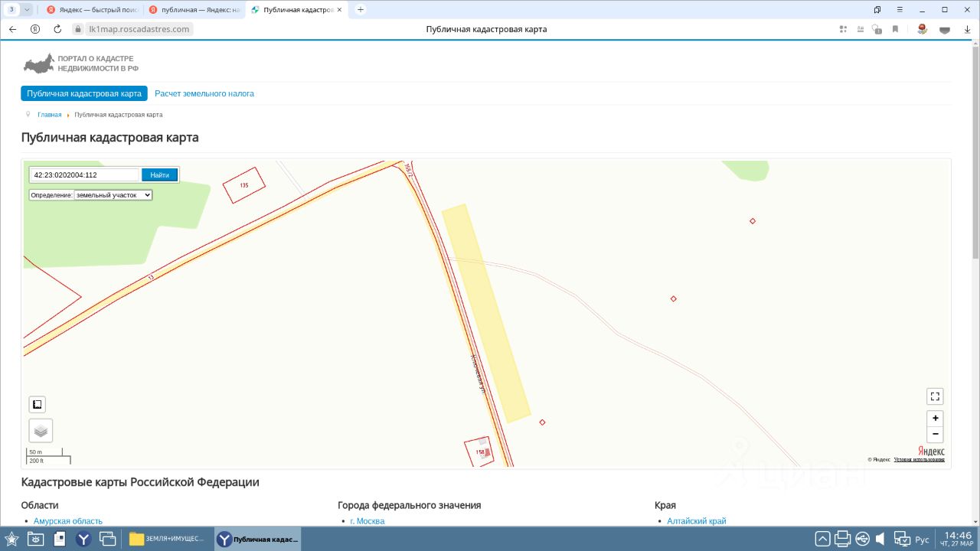The height and width of the screenshot is (551, 980).
Task: Open the г. Москва link
Action: (367, 521)
